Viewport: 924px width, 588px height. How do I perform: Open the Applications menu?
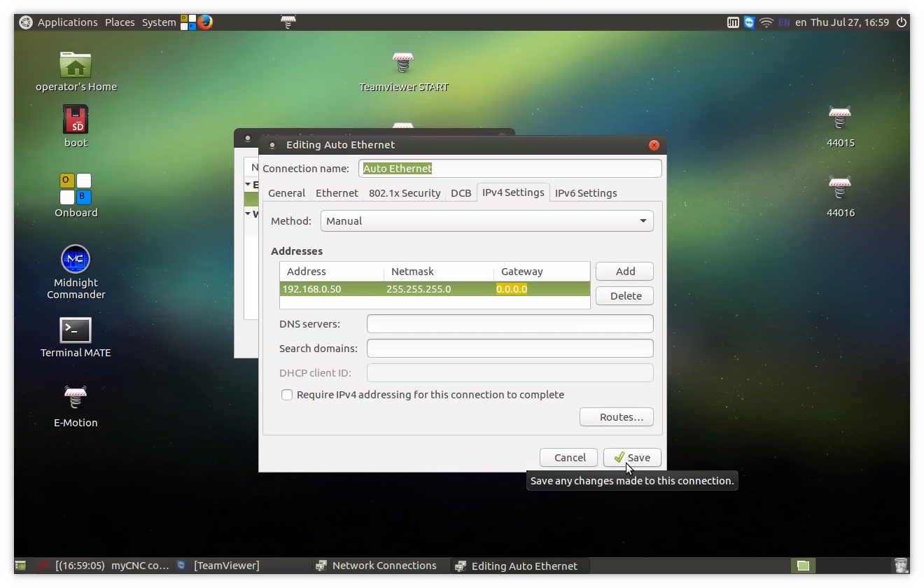click(x=67, y=22)
